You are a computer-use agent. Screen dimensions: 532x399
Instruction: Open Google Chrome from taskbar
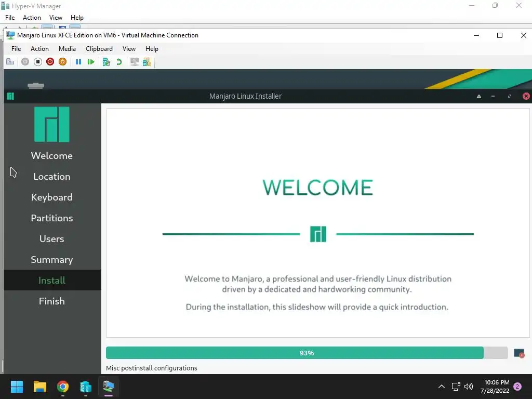tap(63, 387)
